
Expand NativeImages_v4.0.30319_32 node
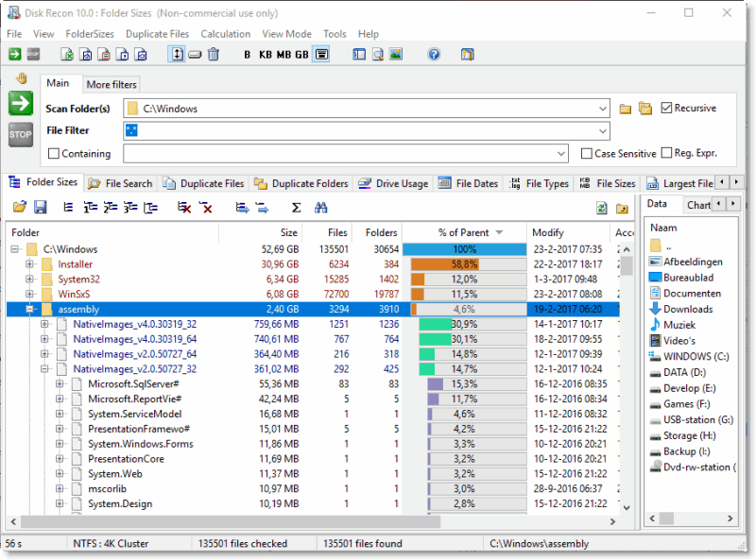coord(44,324)
